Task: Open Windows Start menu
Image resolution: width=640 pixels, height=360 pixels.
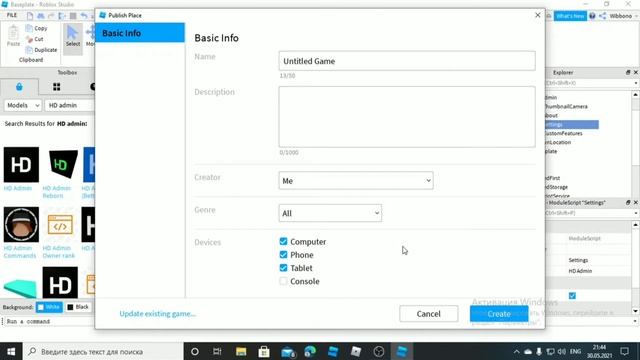Action: coord(11,351)
